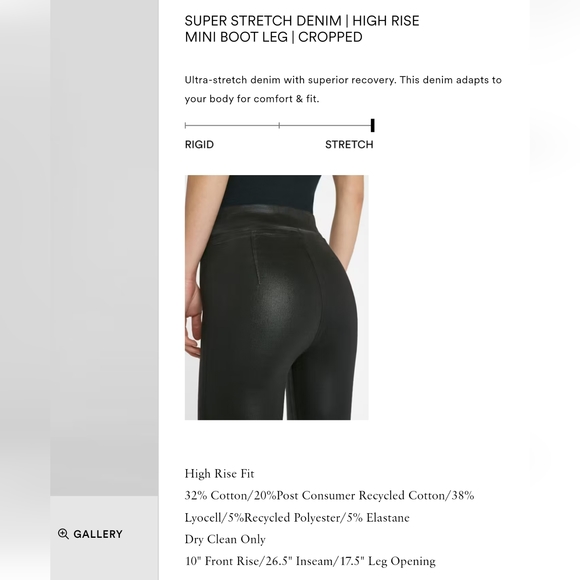Viewport: 580px width, 580px height.
Task: Select the middle tick on rigid-stretch scale
Action: [x=279, y=125]
